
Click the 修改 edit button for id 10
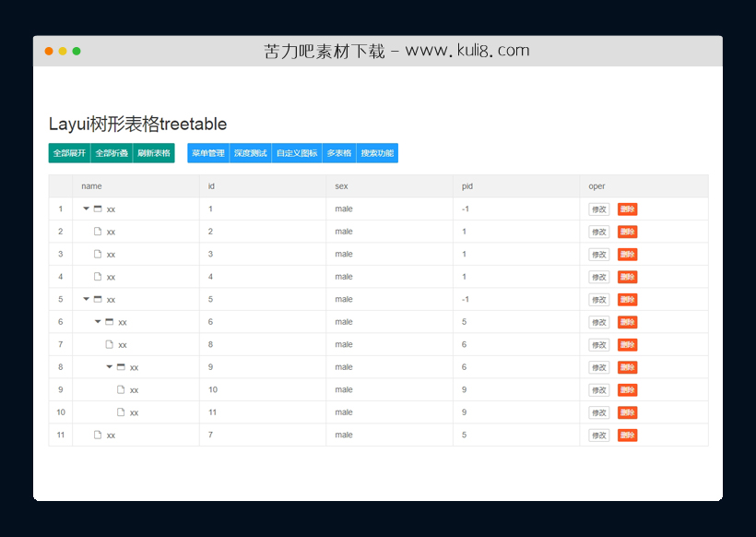click(x=599, y=390)
